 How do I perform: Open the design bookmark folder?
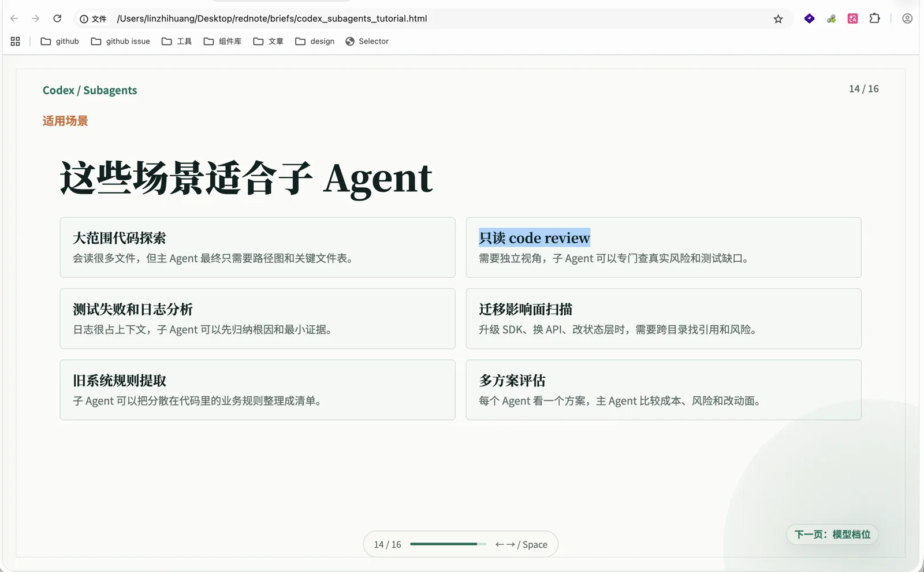[315, 42]
